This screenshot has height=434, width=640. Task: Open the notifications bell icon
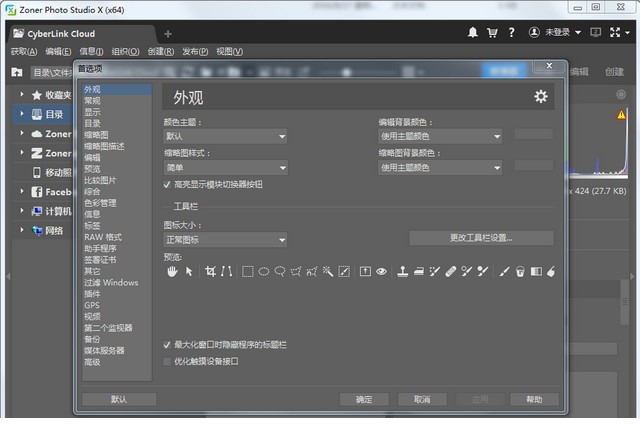click(x=473, y=32)
